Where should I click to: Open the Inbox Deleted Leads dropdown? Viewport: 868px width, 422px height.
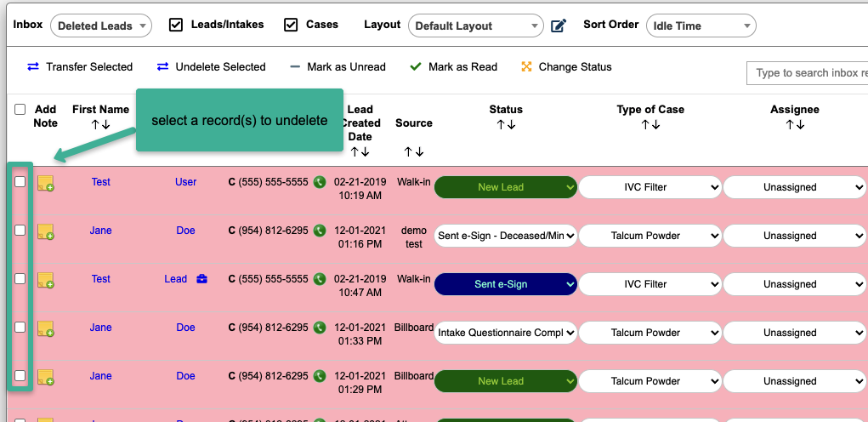coord(101,26)
